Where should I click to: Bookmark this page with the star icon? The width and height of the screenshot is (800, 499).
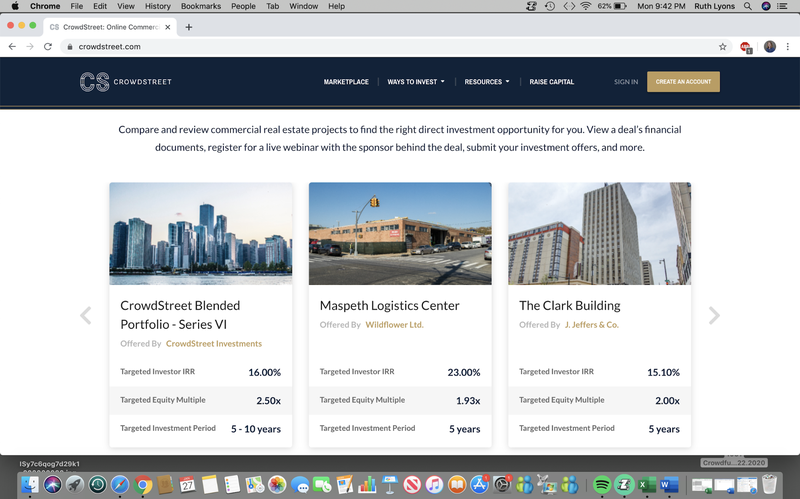[x=722, y=46]
